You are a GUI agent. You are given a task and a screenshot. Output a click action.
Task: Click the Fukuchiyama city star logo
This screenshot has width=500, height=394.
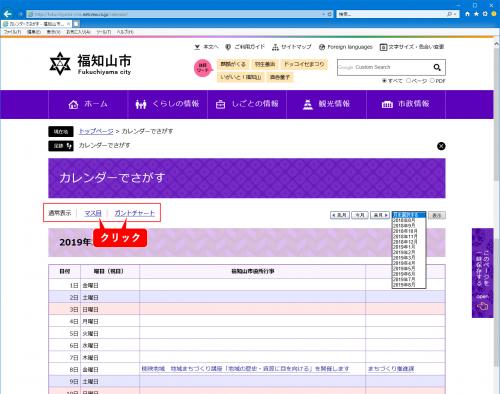click(60, 63)
